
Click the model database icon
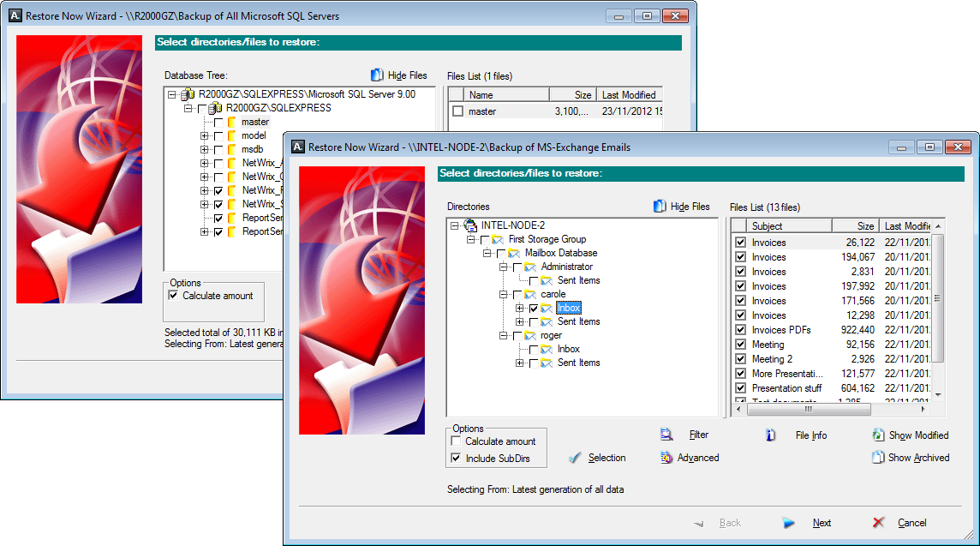[x=232, y=135]
